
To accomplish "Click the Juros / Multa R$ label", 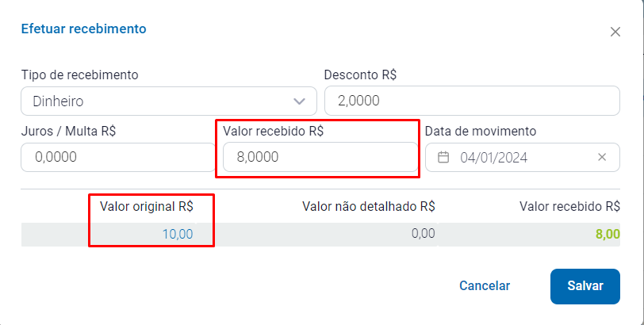I will pos(68,130).
